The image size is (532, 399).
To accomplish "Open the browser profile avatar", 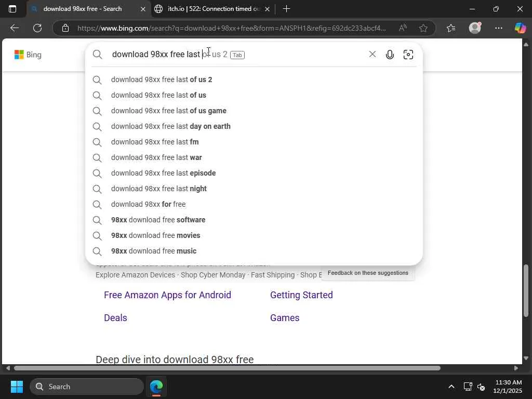I will (475, 28).
